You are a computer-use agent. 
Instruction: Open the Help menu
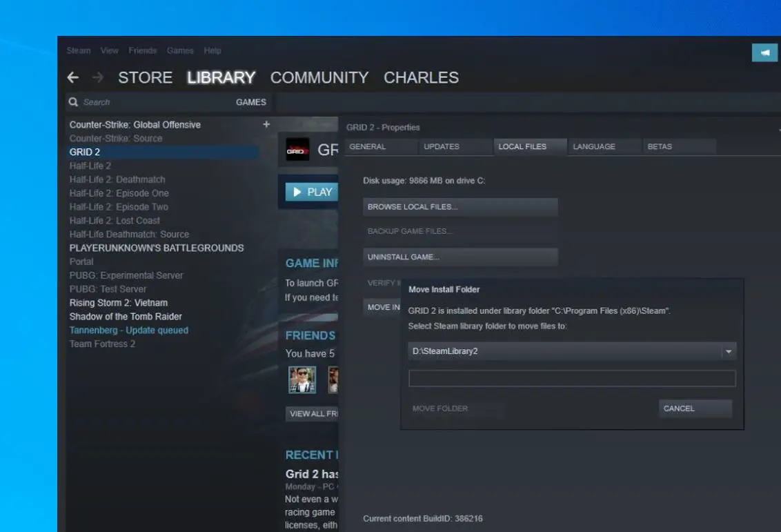212,50
